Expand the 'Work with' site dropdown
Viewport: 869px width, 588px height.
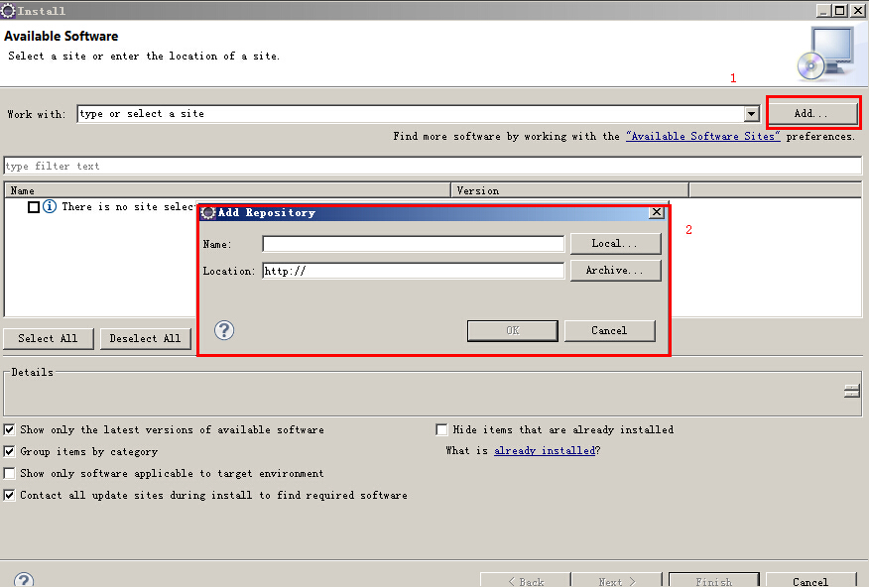[x=752, y=114]
